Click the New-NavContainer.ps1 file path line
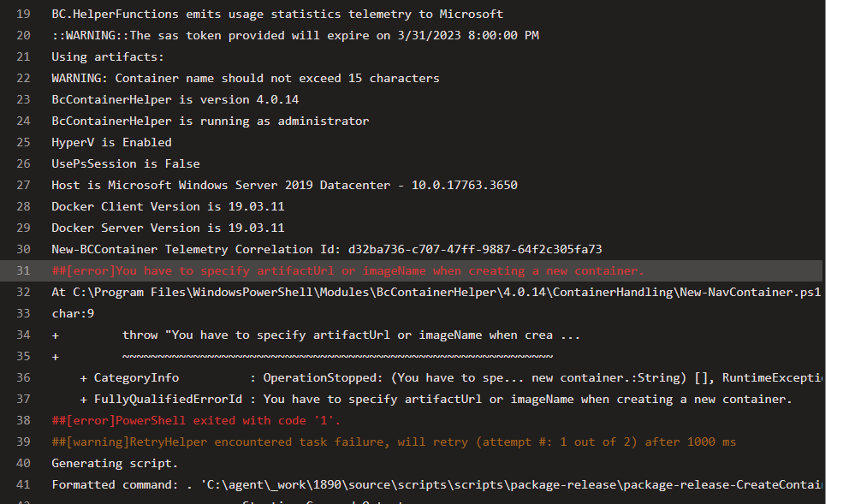Viewport: 849px width, 504px height. (428, 292)
